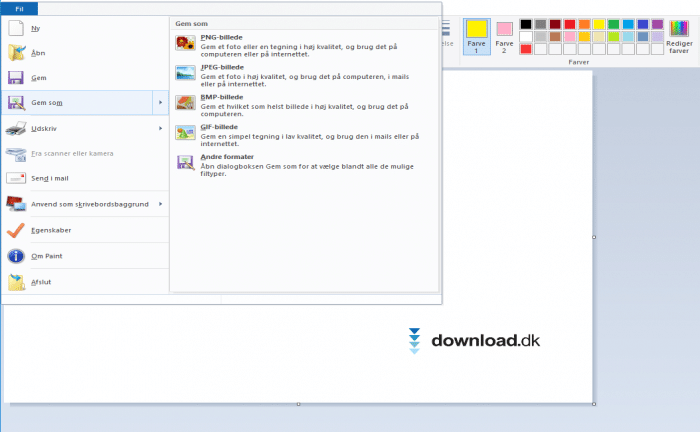700x432 pixels.
Task: Click the Ny (new file) icon
Action: [16, 29]
